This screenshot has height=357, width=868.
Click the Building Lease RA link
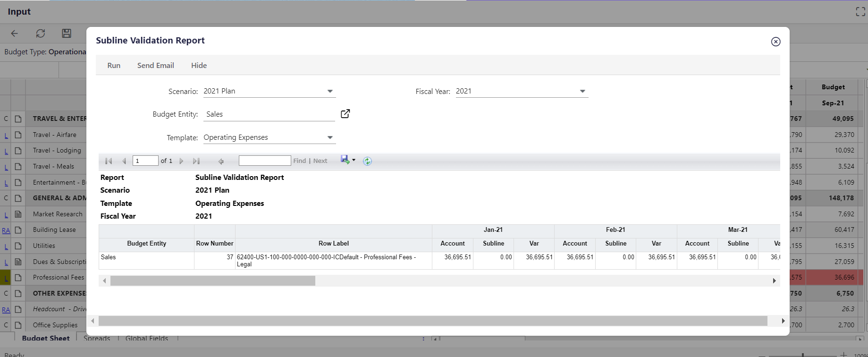pyautogui.click(x=6, y=230)
